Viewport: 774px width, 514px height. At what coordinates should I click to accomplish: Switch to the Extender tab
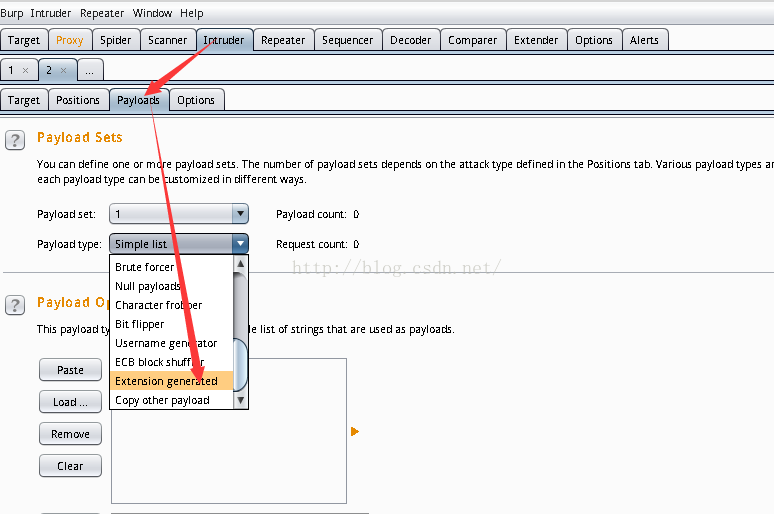536,40
